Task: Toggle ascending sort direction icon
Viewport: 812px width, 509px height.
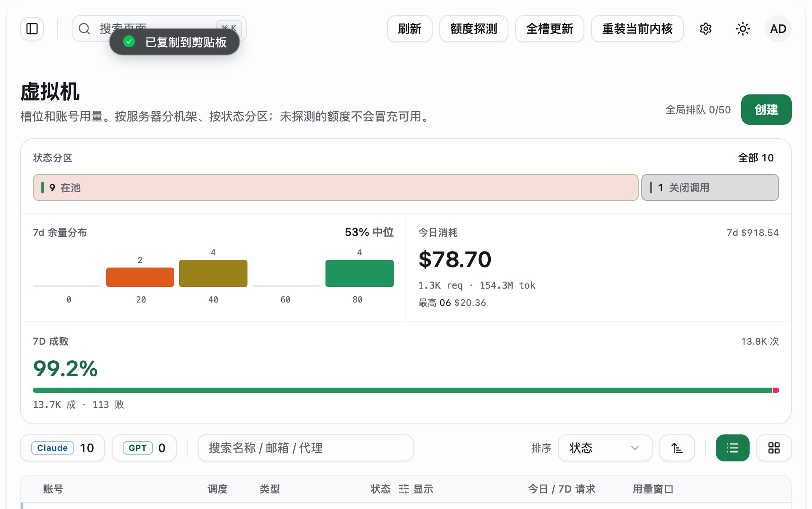Action: pos(677,448)
